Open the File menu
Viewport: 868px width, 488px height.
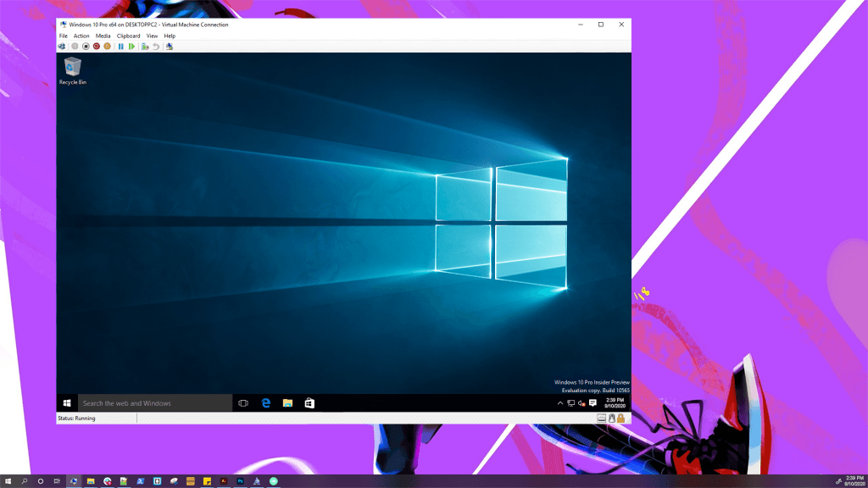63,36
